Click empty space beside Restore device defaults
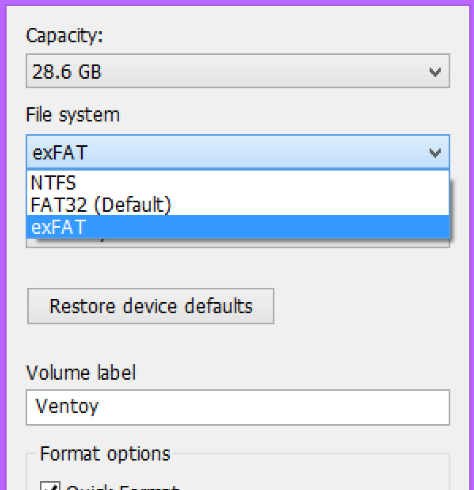The width and height of the screenshot is (474, 490). [x=362, y=306]
